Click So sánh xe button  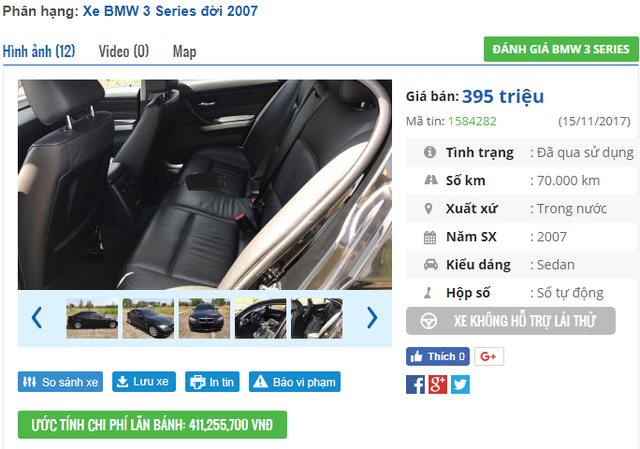coord(60,382)
